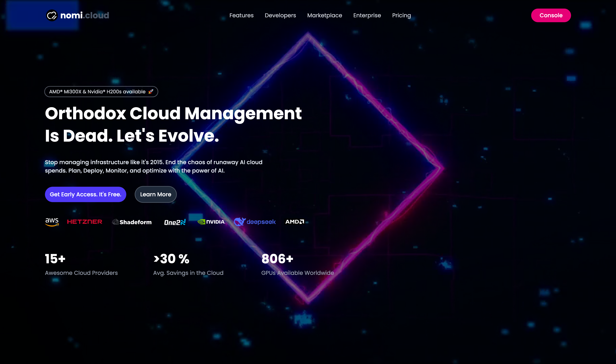Screen dimensions: 616x364
Task: Click the AMD logo
Action: [x=295, y=222]
